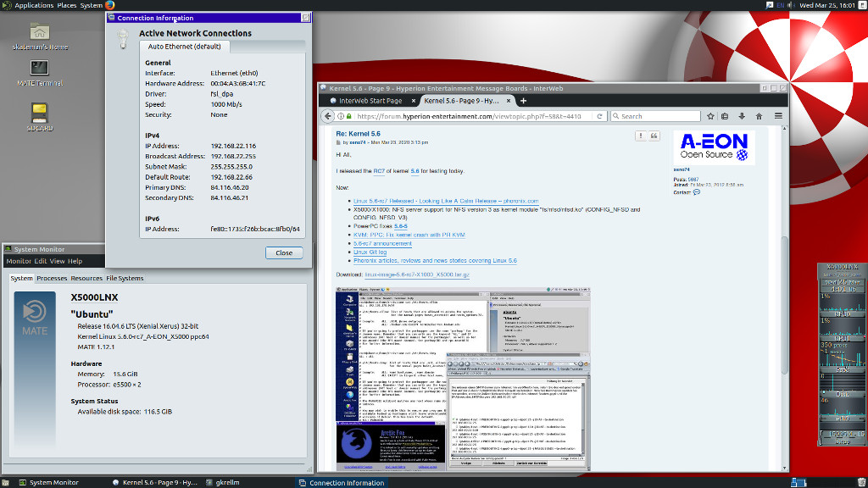Open the Places menu
Viewport: 868px width, 488px height.
67,5
